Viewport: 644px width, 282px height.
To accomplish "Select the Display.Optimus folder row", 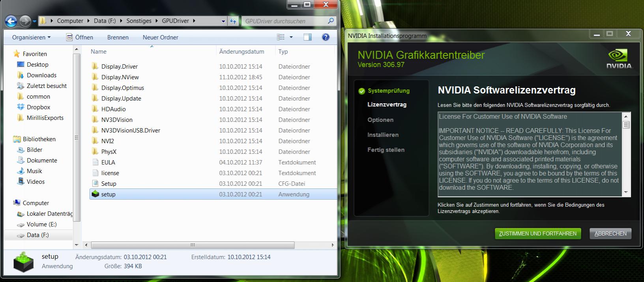I will pyautogui.click(x=213, y=88).
